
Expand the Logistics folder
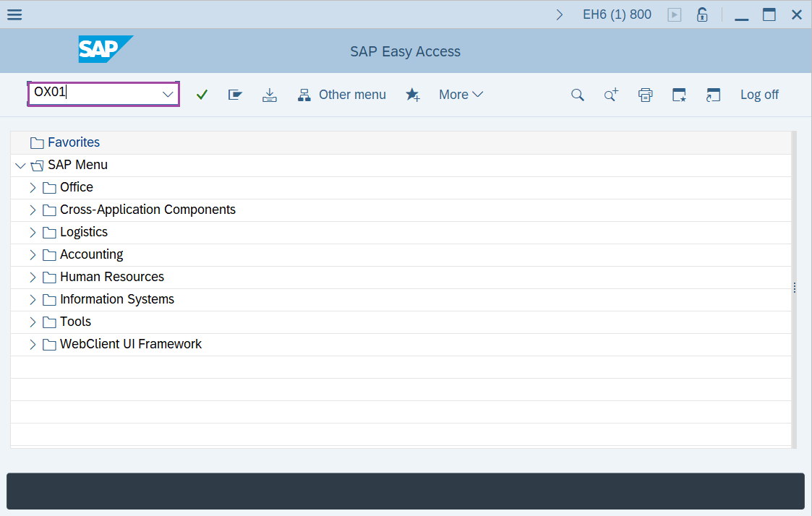[x=32, y=231]
